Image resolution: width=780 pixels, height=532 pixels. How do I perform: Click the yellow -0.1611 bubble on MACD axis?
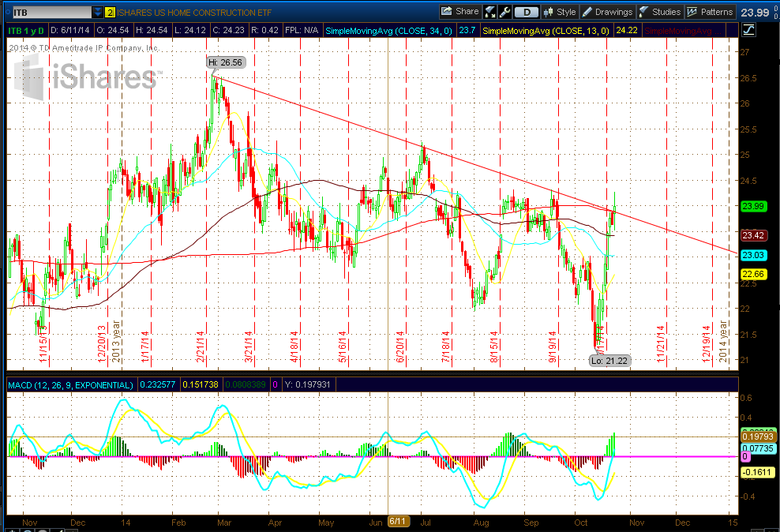tap(758, 472)
